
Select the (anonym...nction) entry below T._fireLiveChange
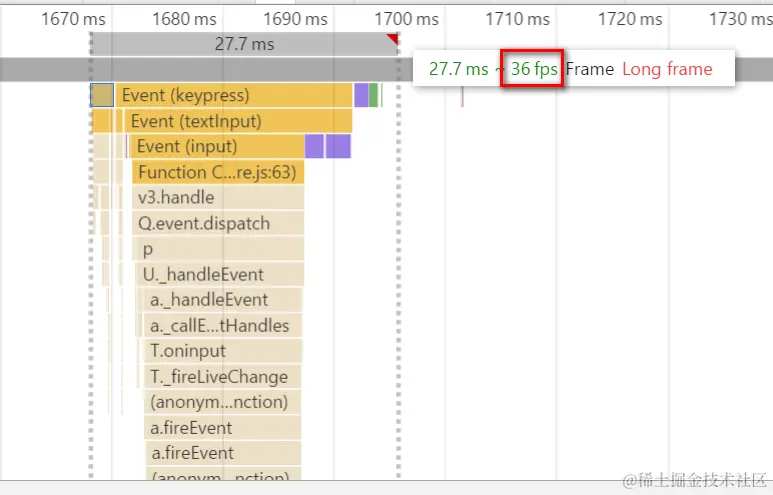pyautogui.click(x=222, y=402)
